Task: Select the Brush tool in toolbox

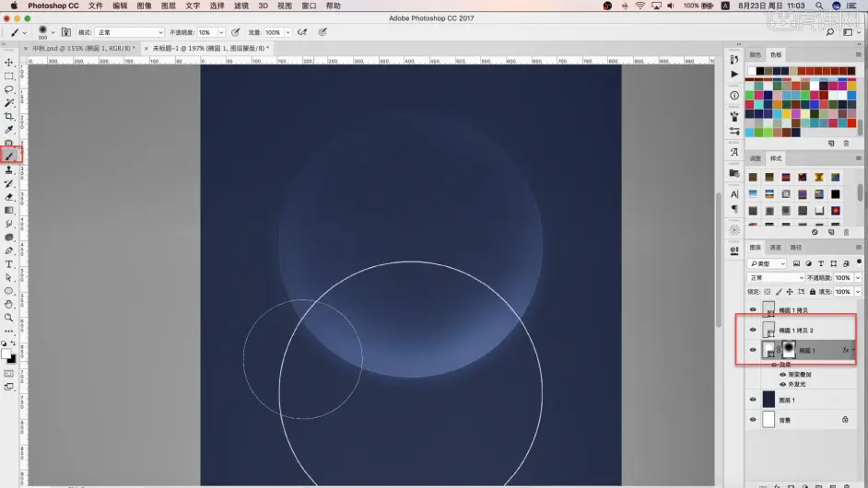Action: coord(9,157)
